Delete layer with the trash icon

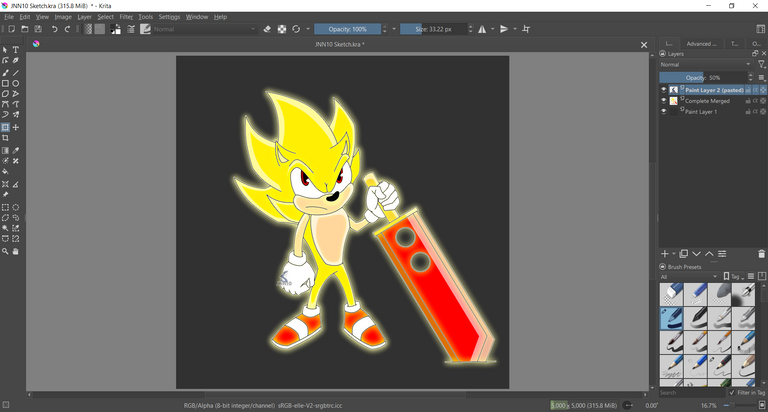tap(761, 254)
